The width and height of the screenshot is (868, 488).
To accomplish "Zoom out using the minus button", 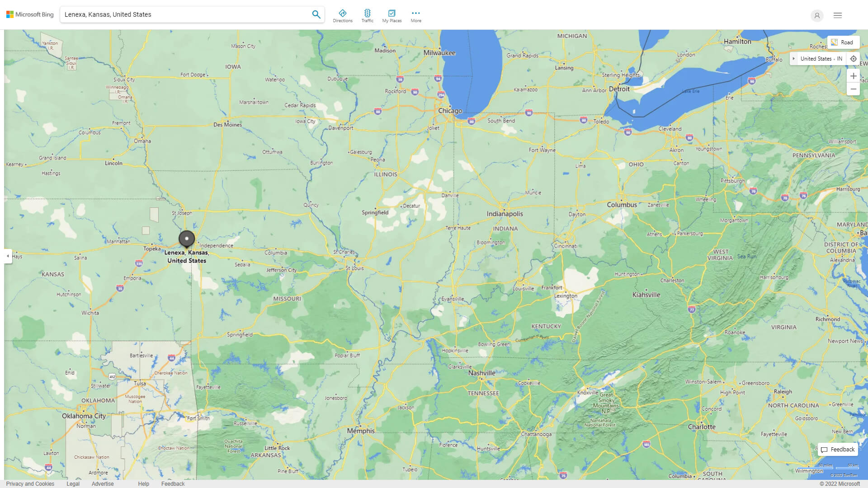I will (x=854, y=89).
